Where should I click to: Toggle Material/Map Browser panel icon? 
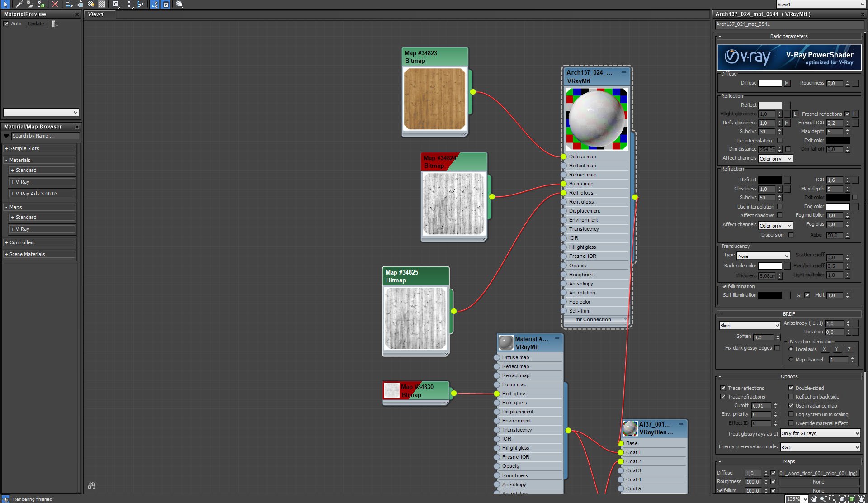coord(155,4)
